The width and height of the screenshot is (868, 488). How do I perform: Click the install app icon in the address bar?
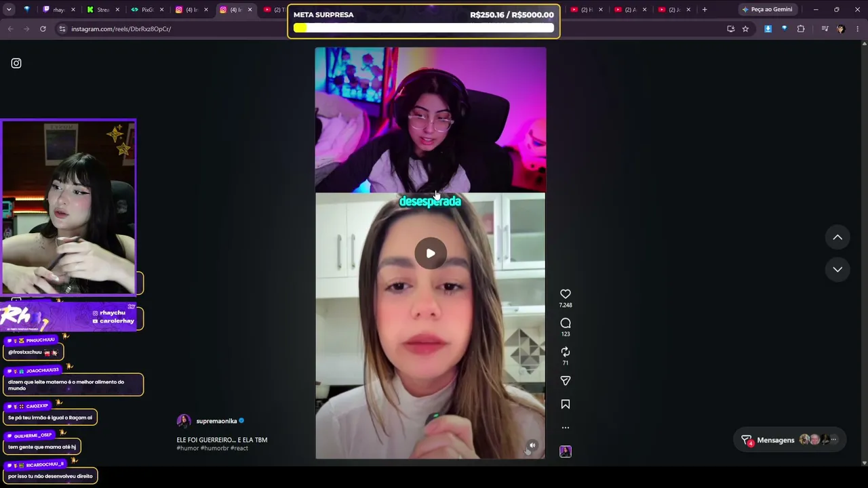tap(730, 29)
